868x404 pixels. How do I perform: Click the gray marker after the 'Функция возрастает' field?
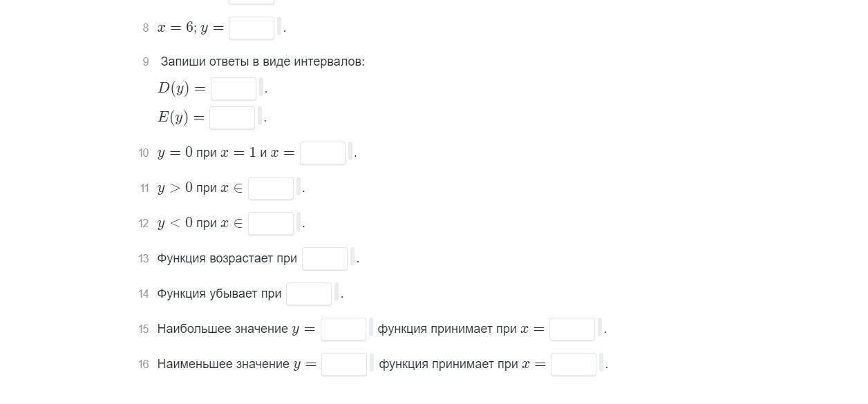point(352,257)
